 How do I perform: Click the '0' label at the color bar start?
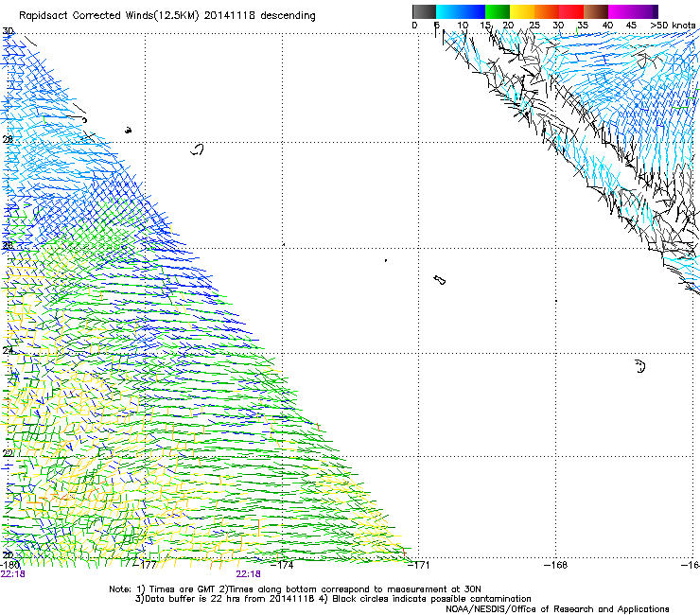tap(414, 26)
